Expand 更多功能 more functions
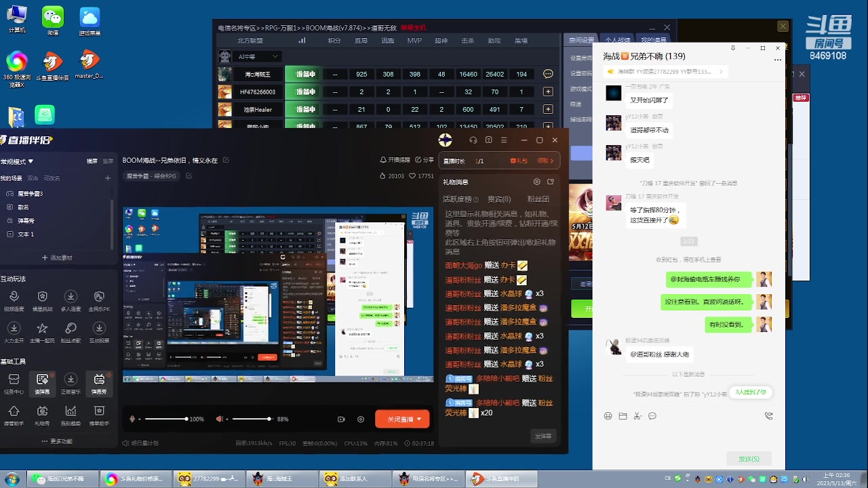868x488 pixels. [57, 441]
